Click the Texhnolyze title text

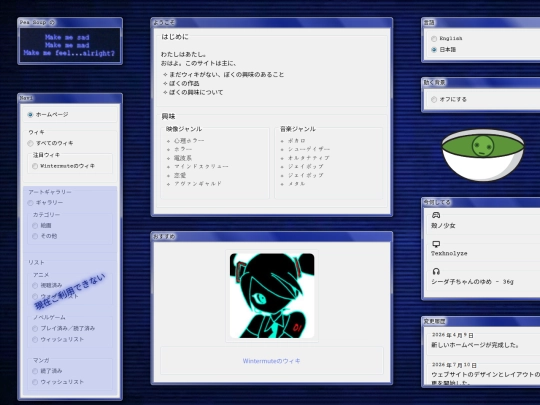click(x=449, y=253)
